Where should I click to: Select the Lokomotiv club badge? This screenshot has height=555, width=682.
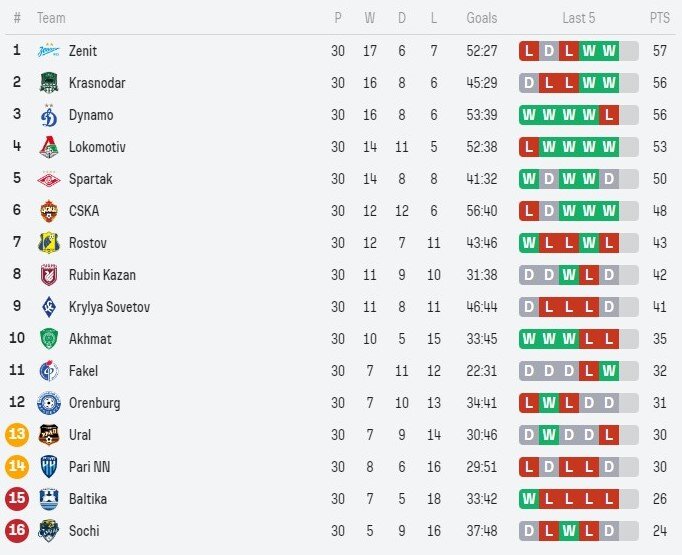pyautogui.click(x=49, y=147)
